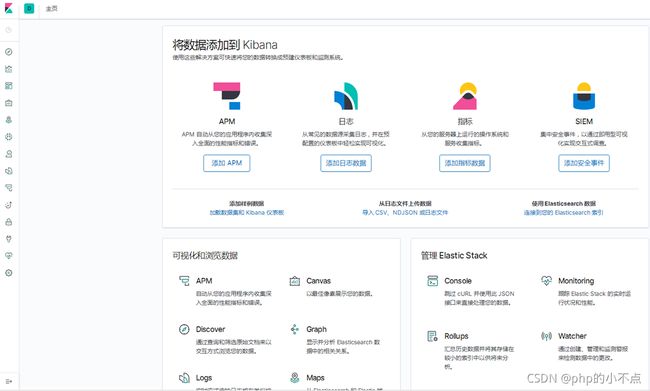Open the import CSV, NDJSON log file link
650x391 pixels.
405,212
